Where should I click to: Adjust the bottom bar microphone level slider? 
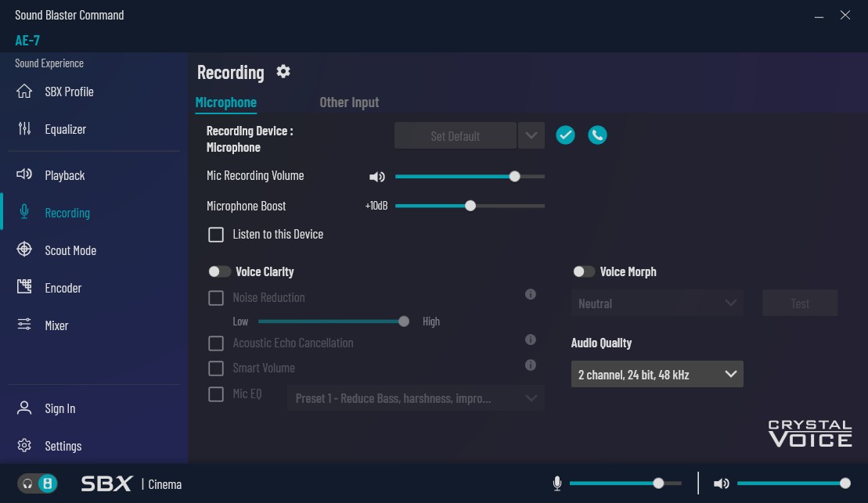click(625, 483)
